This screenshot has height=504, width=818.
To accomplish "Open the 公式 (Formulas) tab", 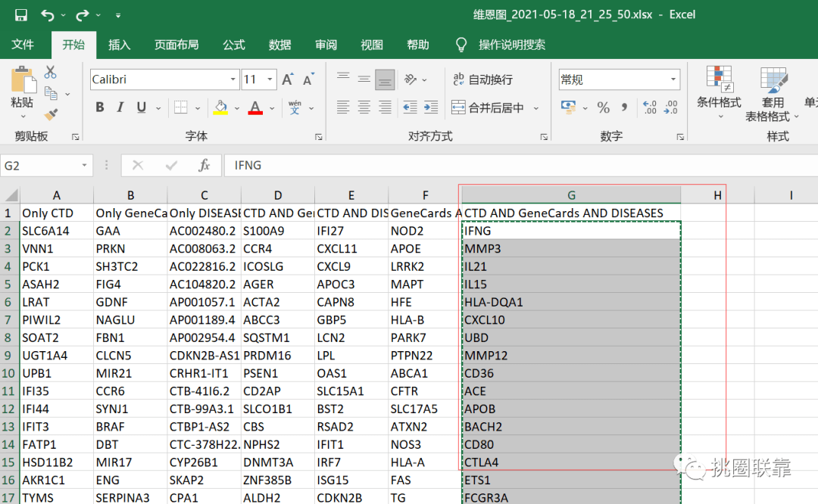I will 234,45.
